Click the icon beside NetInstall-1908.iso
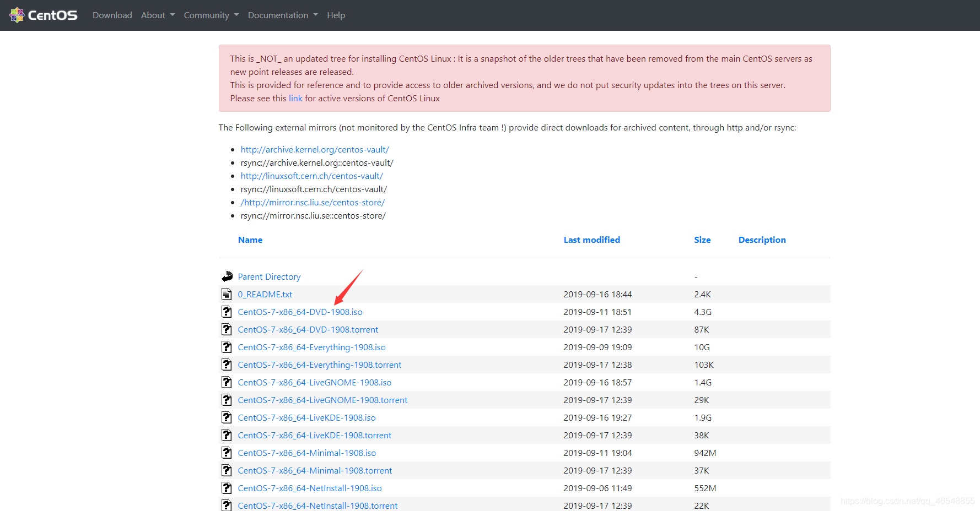980x511 pixels. tap(227, 488)
